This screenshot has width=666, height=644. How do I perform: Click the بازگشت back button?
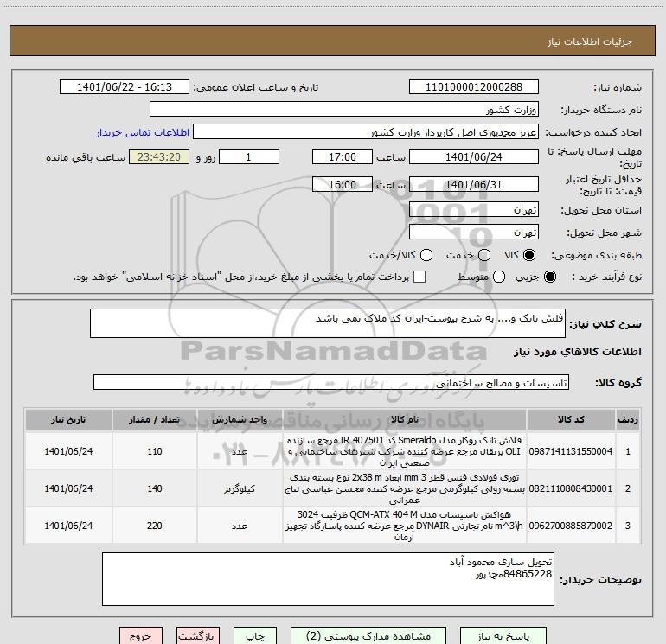point(198,636)
